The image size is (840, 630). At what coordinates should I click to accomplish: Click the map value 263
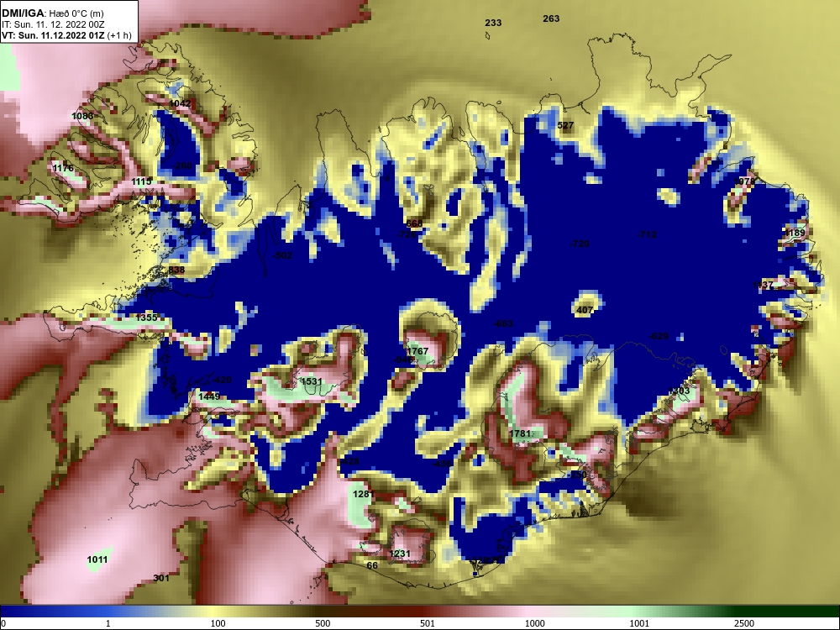[551, 18]
